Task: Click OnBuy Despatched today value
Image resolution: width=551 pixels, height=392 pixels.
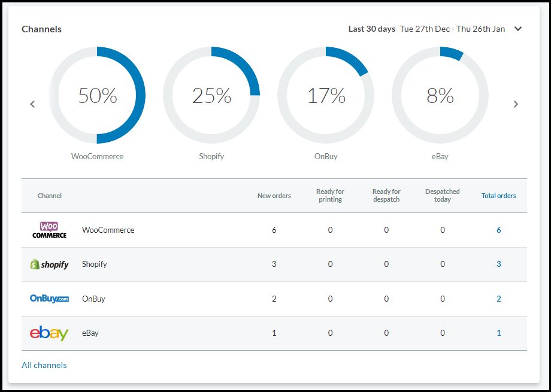Action: [443, 299]
